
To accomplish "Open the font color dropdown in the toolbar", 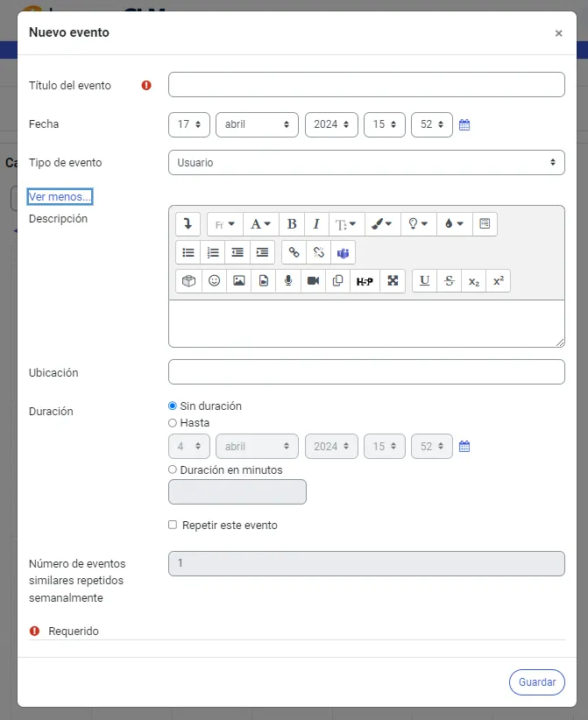I will (x=454, y=224).
